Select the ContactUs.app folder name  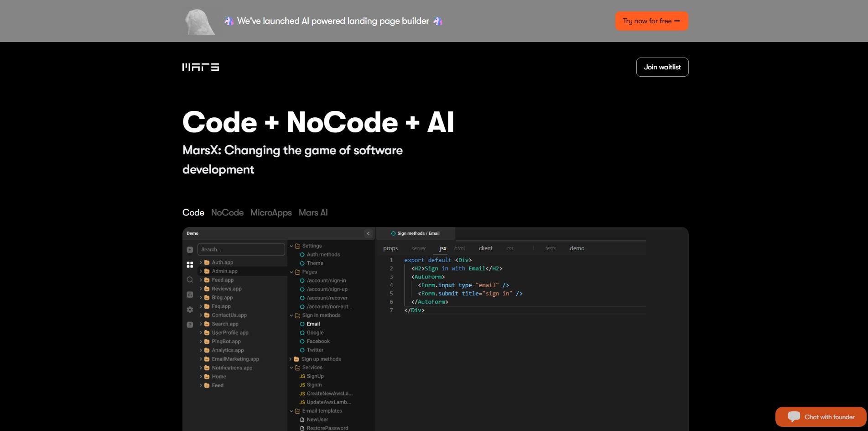[229, 315]
